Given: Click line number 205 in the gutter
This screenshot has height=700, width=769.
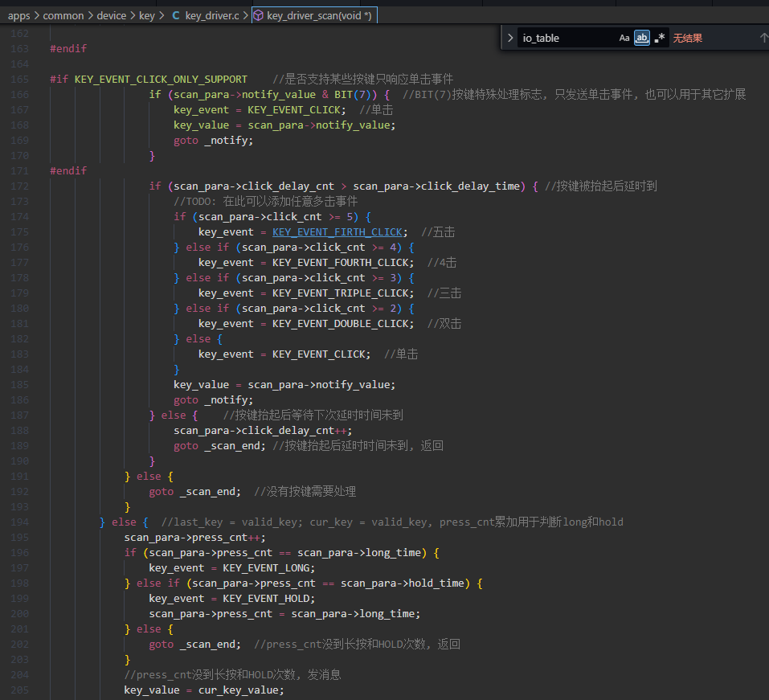Looking at the screenshot, I should (19, 690).
